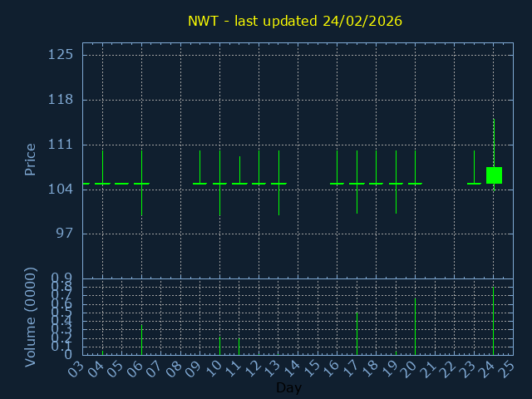Click the 25 day tick label
The image size is (532, 399).
pyautogui.click(x=507, y=367)
